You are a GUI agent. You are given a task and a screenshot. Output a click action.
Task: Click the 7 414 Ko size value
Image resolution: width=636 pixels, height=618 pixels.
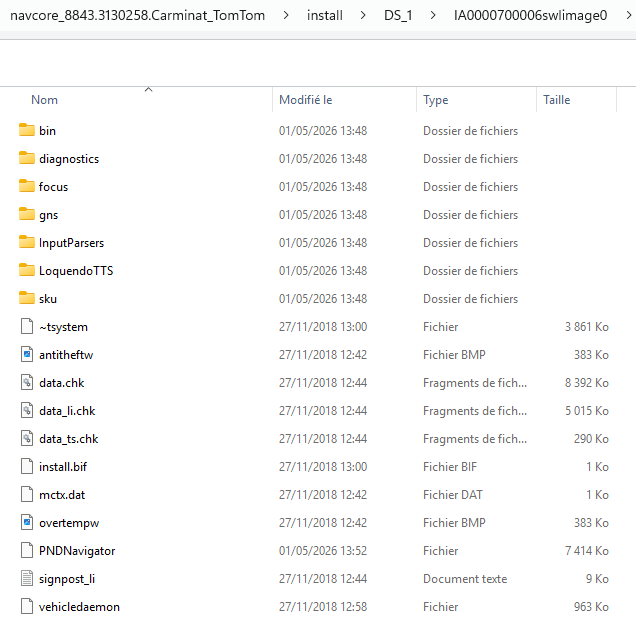[587, 551]
